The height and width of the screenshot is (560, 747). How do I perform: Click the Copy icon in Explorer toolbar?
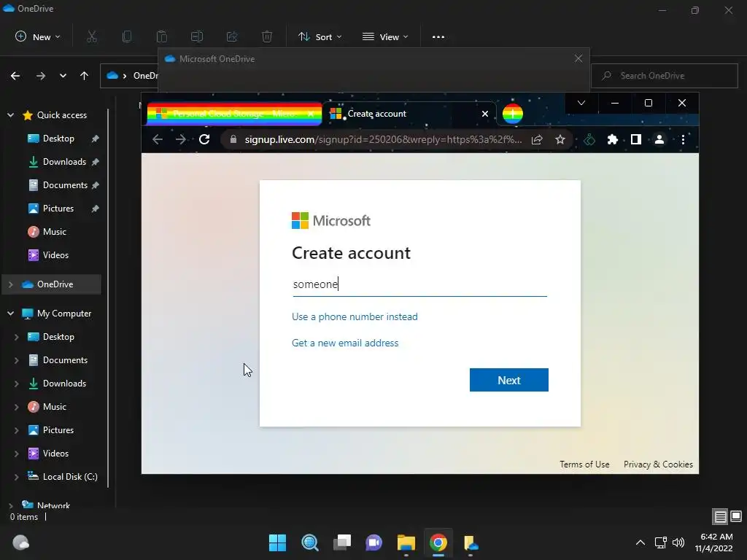click(x=127, y=36)
